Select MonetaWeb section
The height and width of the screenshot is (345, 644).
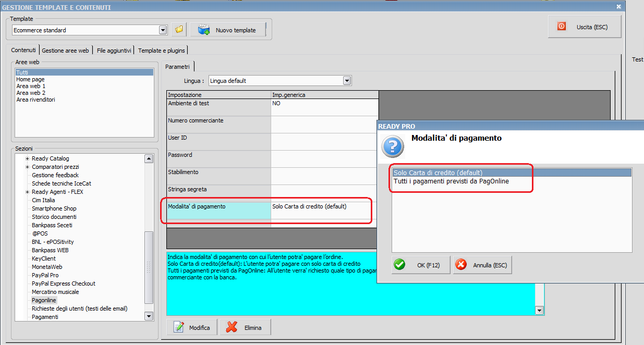47,267
